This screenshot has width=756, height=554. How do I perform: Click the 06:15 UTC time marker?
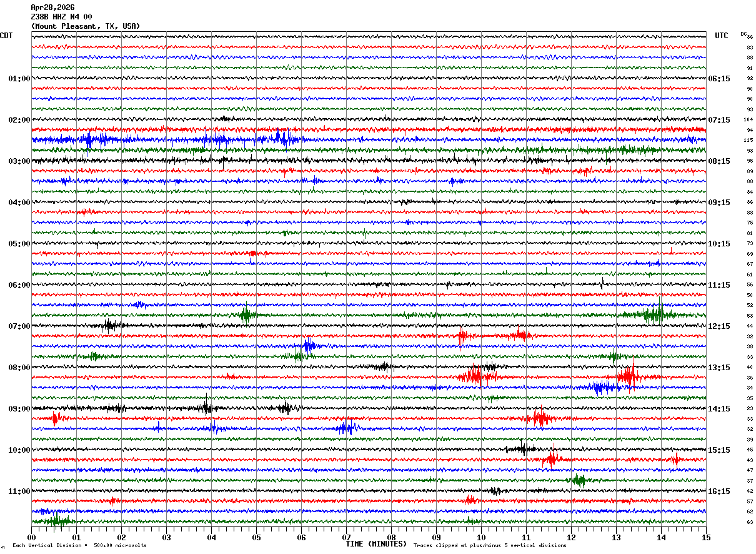(719, 79)
